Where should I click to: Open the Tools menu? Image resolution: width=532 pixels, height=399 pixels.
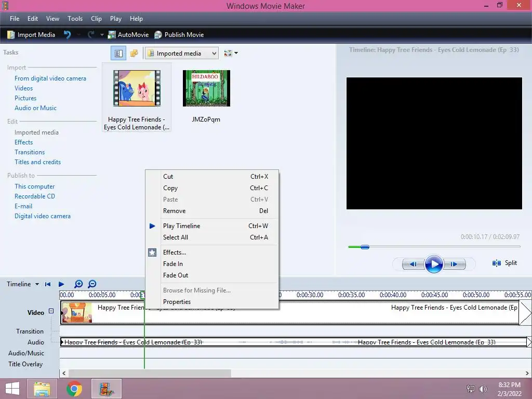tap(75, 19)
